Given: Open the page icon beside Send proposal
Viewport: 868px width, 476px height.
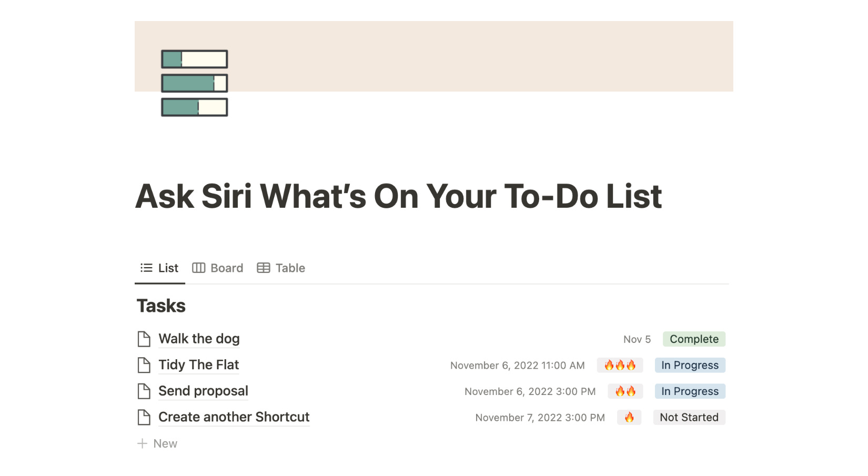Looking at the screenshot, I should click(144, 391).
